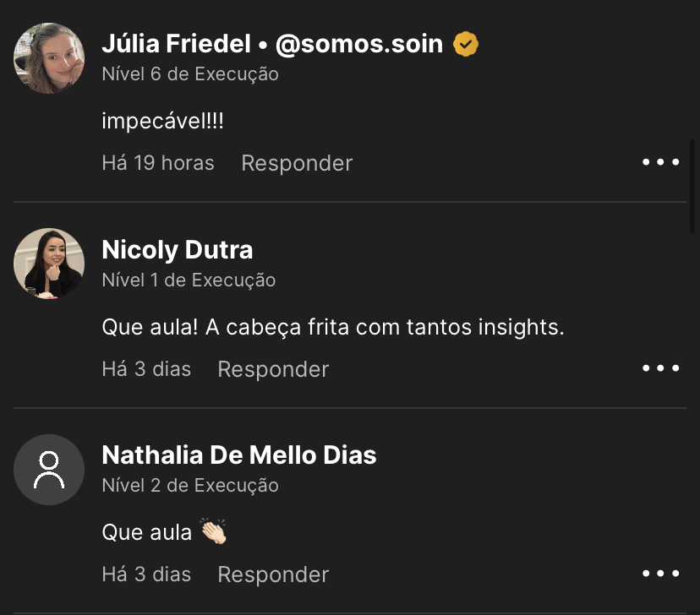The image size is (700, 615).
Task: Open Nicoly Dutra's profile via her username
Action: [177, 249]
